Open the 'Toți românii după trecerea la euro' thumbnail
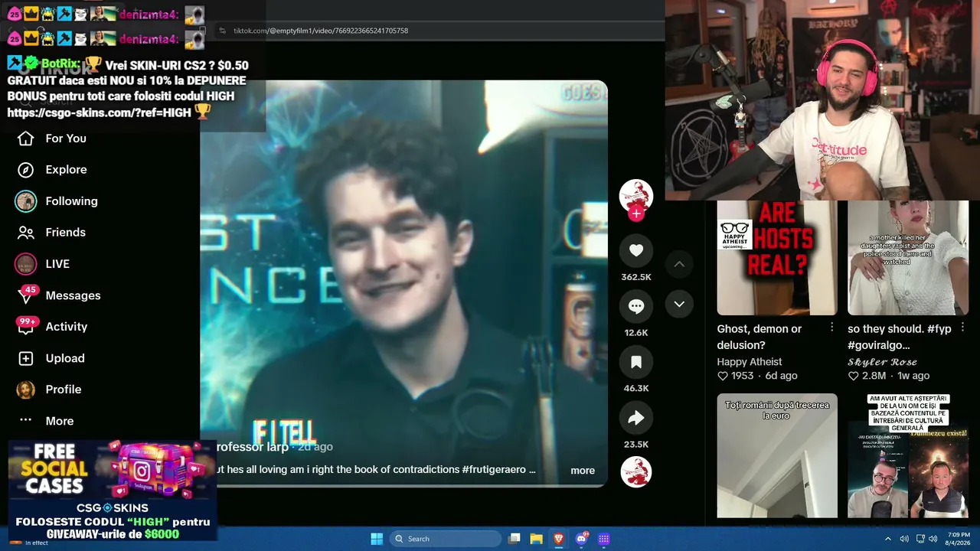Viewport: 980px width, 551px height. coord(777,456)
